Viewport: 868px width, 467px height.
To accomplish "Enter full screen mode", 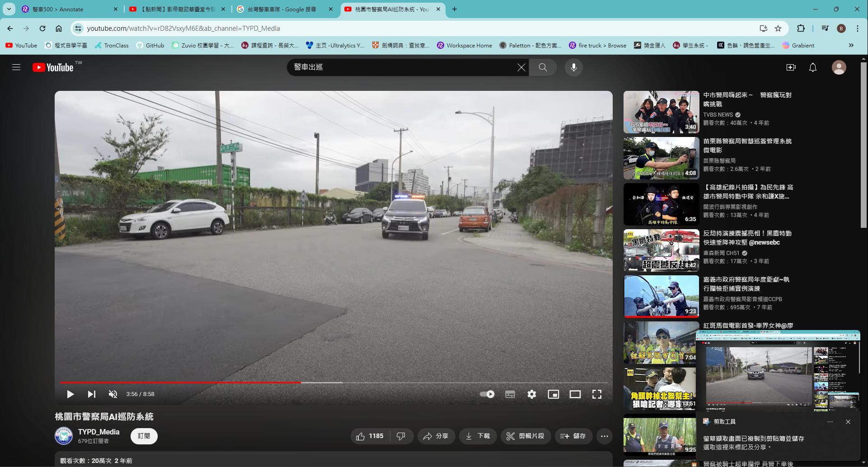I will pyautogui.click(x=597, y=394).
